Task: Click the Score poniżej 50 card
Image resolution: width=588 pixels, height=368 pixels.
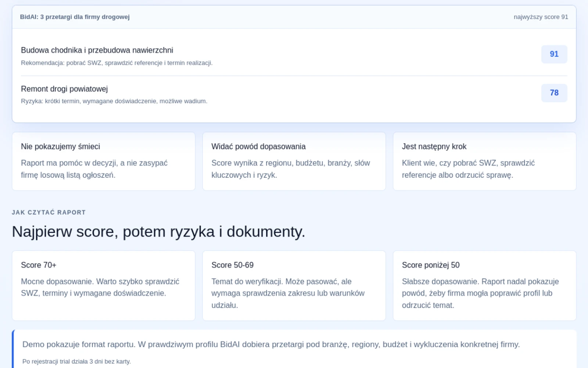Action: [x=485, y=286]
